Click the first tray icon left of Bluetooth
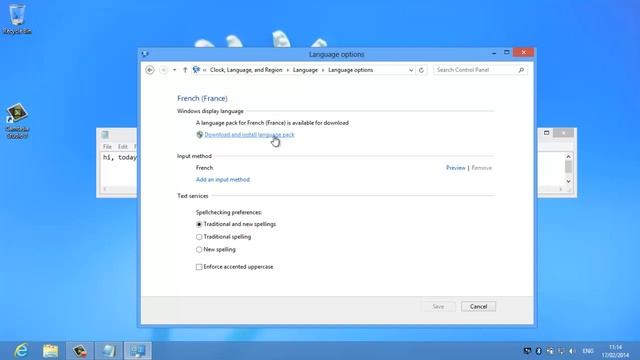The image size is (640, 360). 527,351
